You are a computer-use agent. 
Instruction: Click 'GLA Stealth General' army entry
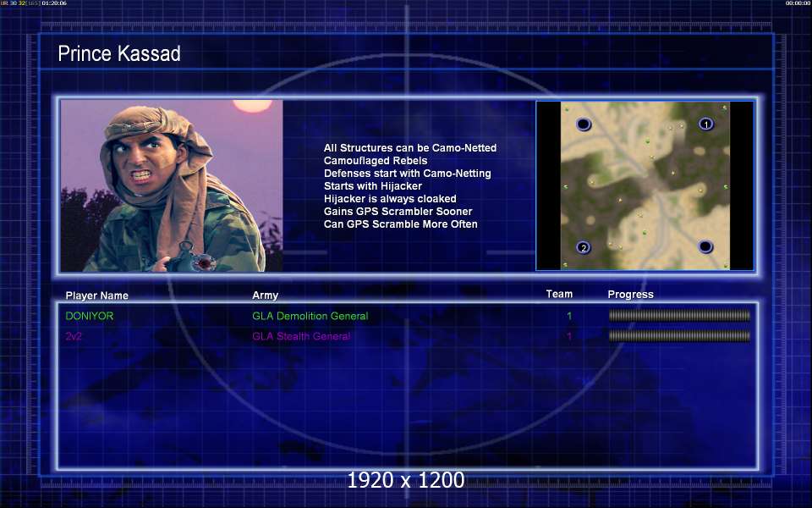pos(301,336)
